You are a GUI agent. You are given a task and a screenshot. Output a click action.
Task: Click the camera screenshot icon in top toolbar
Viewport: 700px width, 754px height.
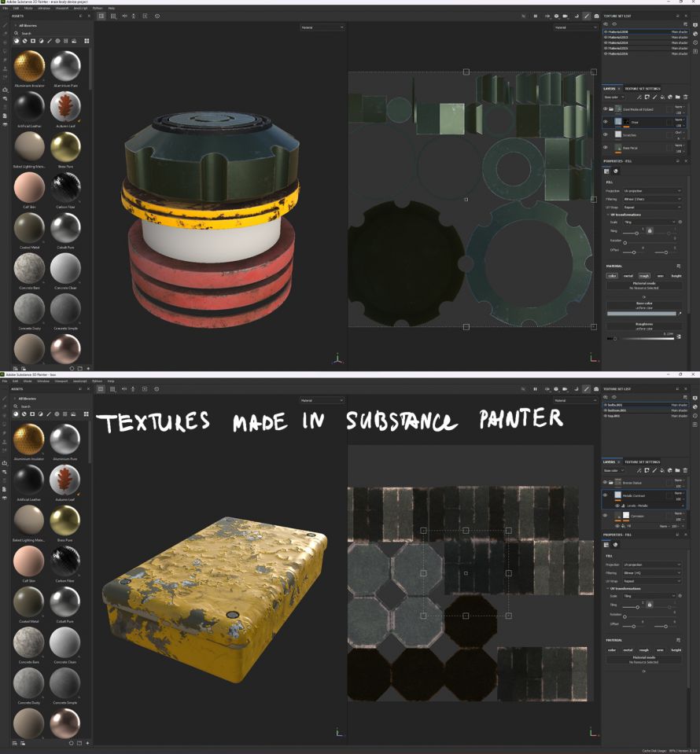596,16
